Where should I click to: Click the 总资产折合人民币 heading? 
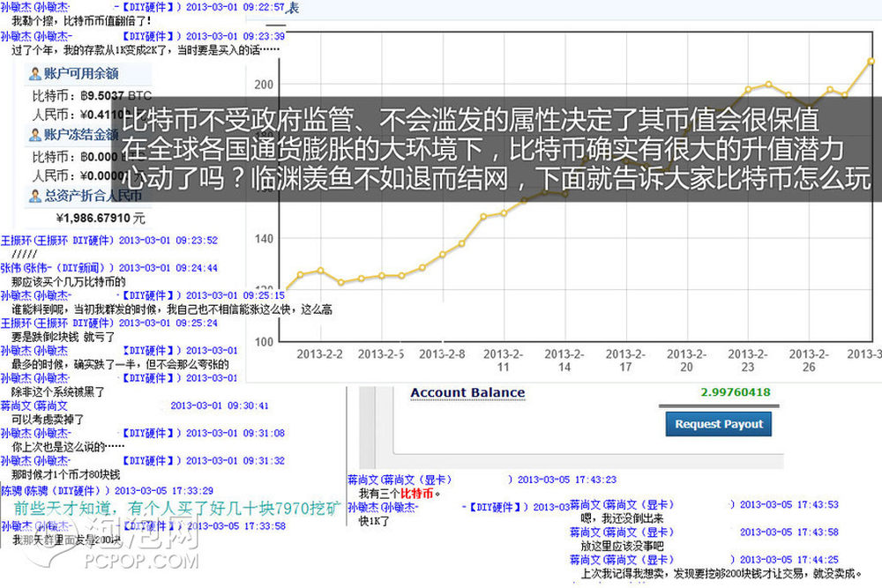click(x=93, y=196)
